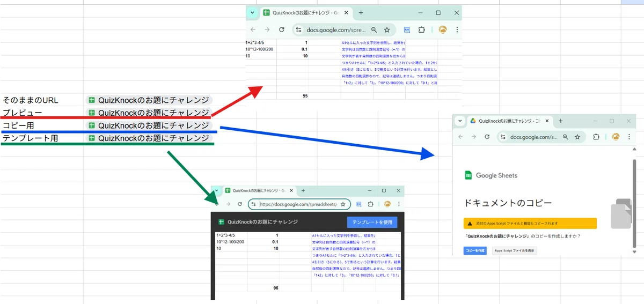Image resolution: width=644 pixels, height=304 pixels.
Task: Go forward in the preview window
Action: 267,29
